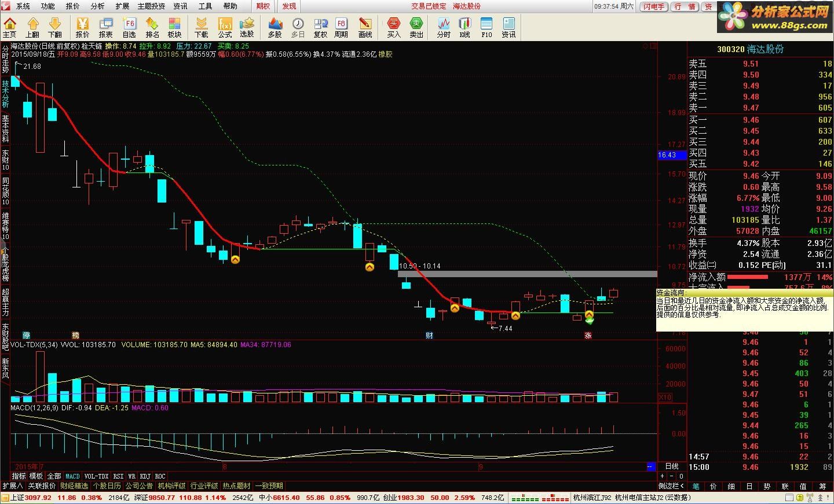Image resolution: width=834 pixels, height=504 pixels.
Task: Open the 机构评级 ratings link
Action: 171,486
